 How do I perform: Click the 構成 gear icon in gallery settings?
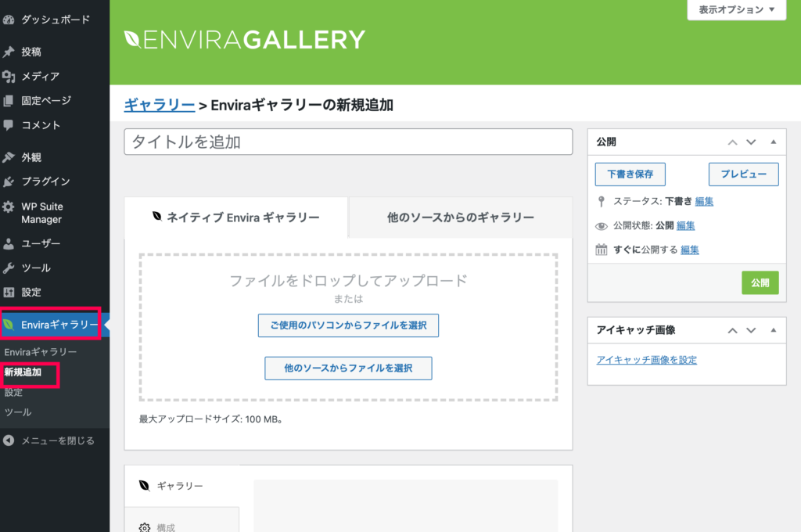(145, 527)
